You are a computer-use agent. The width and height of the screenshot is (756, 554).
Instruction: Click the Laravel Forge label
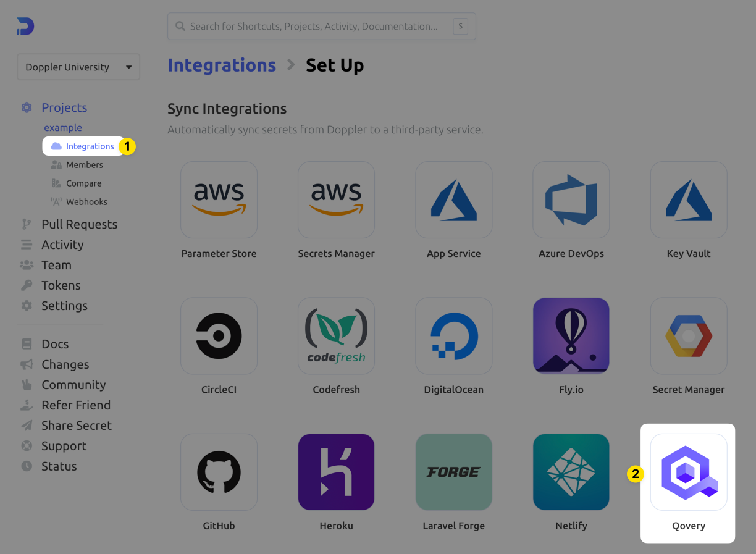click(453, 526)
